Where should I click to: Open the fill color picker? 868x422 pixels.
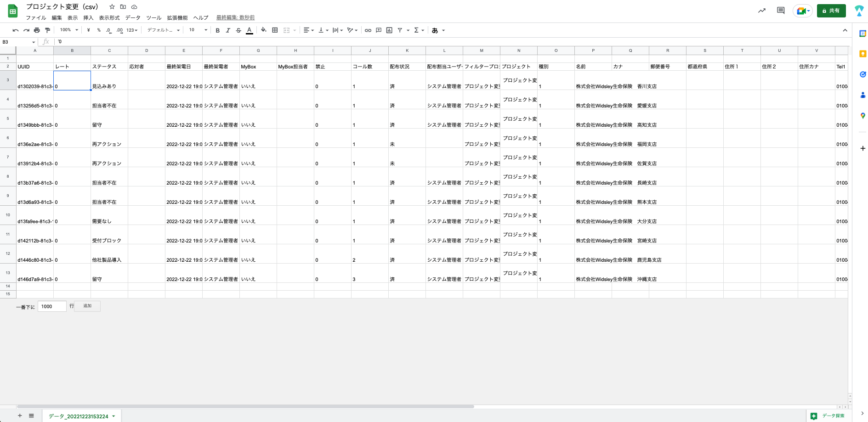(263, 30)
